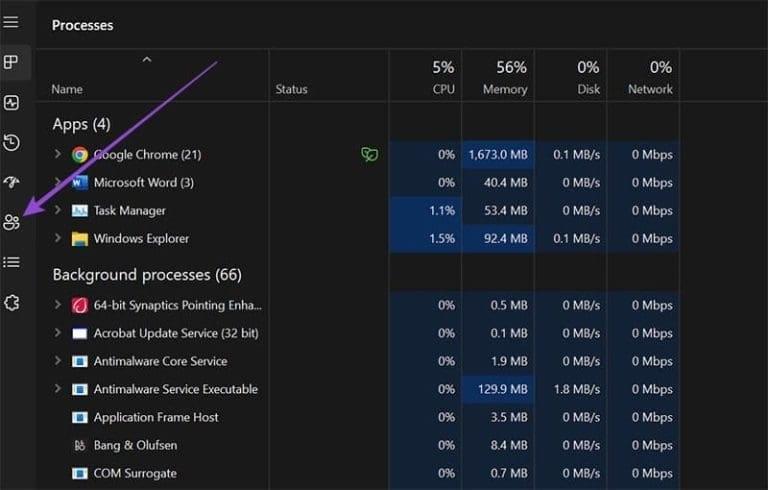Open the Details sidebar icon
The image size is (768, 490).
[11, 262]
